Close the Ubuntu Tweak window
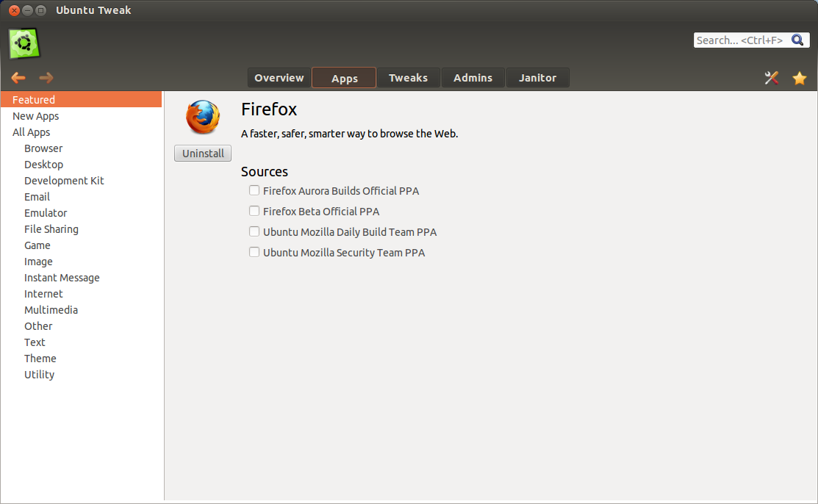Image resolution: width=818 pixels, height=504 pixels. point(15,10)
